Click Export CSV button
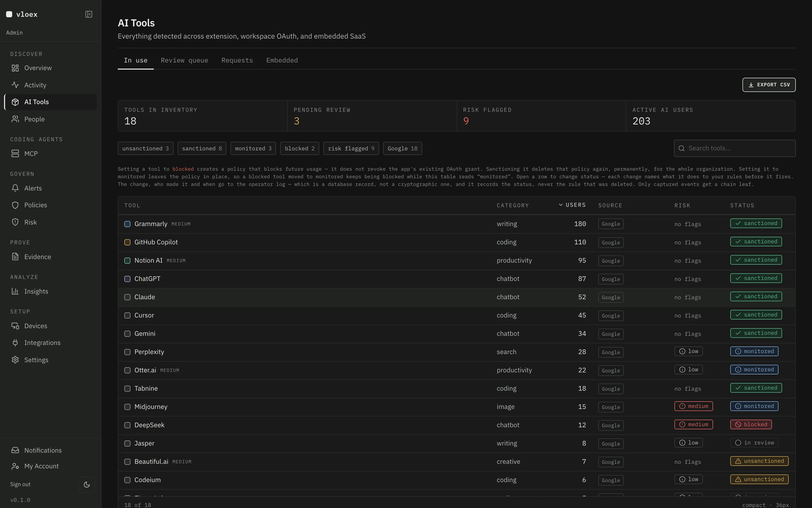The height and width of the screenshot is (508, 812). click(x=769, y=85)
